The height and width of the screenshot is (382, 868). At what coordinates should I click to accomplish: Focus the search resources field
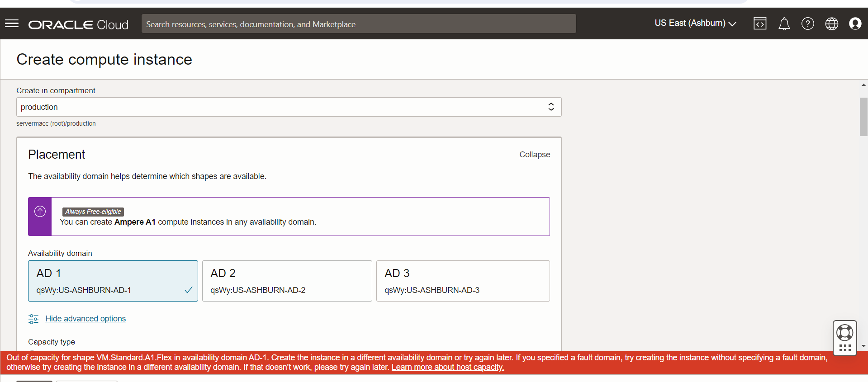click(x=359, y=24)
